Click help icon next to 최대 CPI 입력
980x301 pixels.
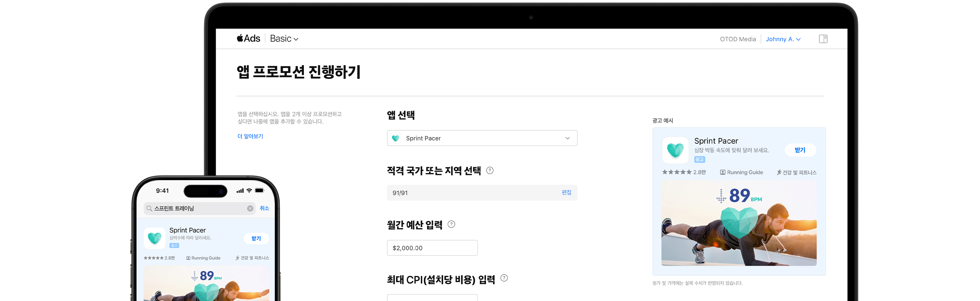coord(504,278)
